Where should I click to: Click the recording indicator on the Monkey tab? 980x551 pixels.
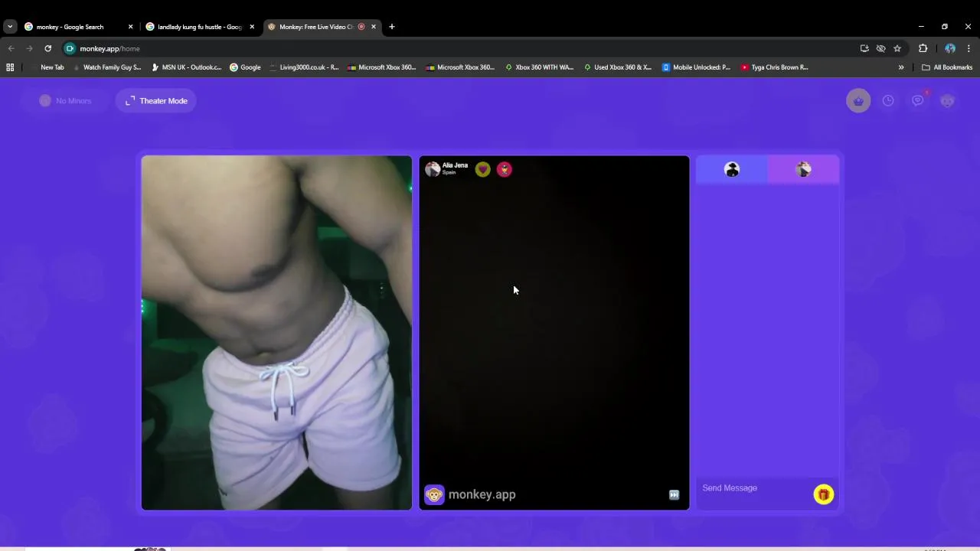click(x=361, y=27)
